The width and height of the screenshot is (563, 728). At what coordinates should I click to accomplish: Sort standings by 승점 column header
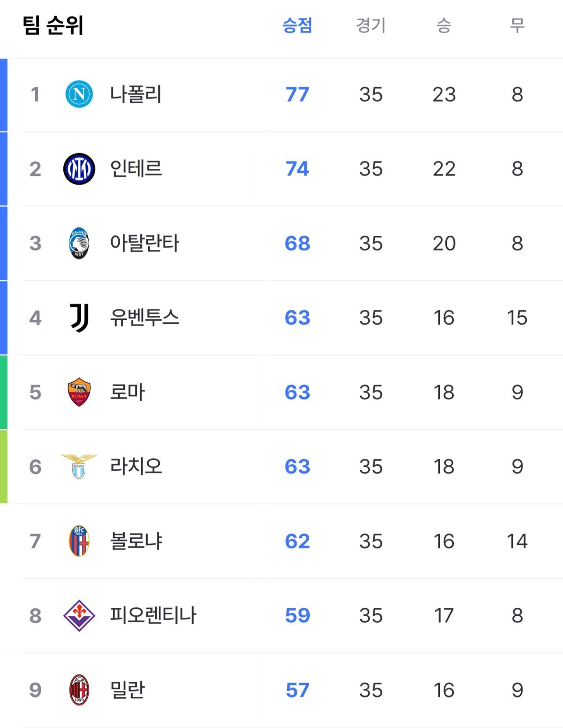tap(297, 26)
